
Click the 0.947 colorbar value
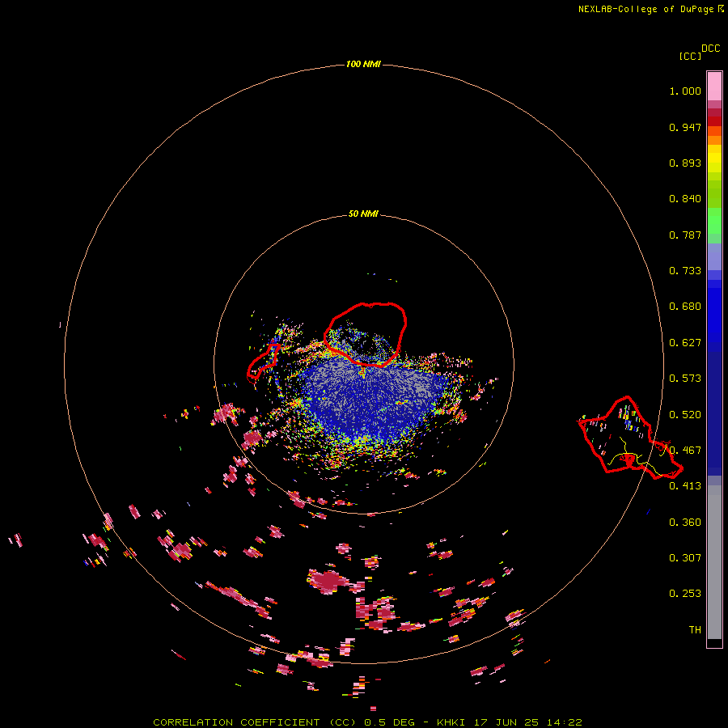tap(685, 127)
